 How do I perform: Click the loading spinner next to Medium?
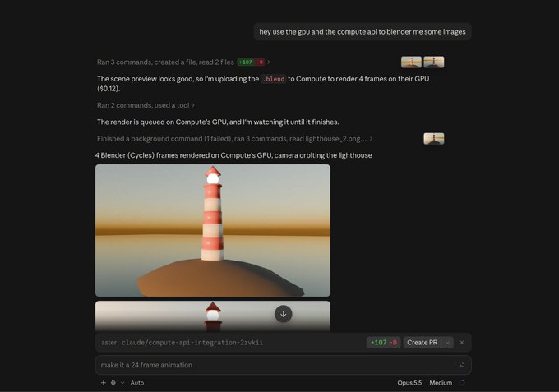462,382
